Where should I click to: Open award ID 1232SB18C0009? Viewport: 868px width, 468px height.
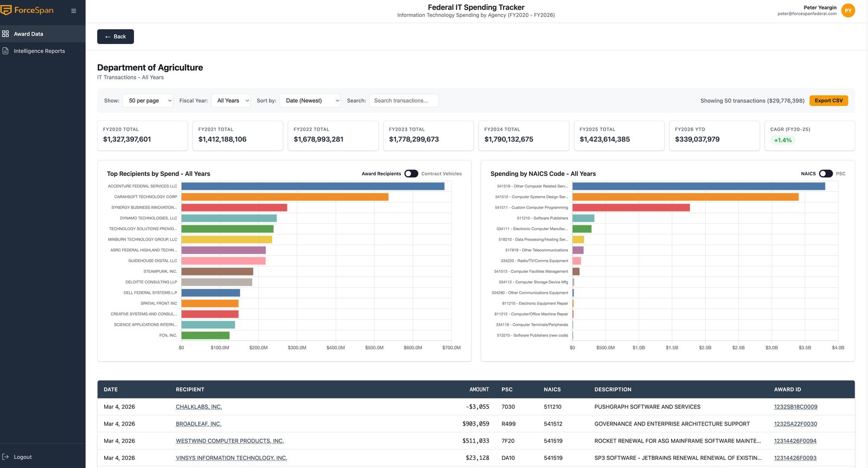[796, 407]
